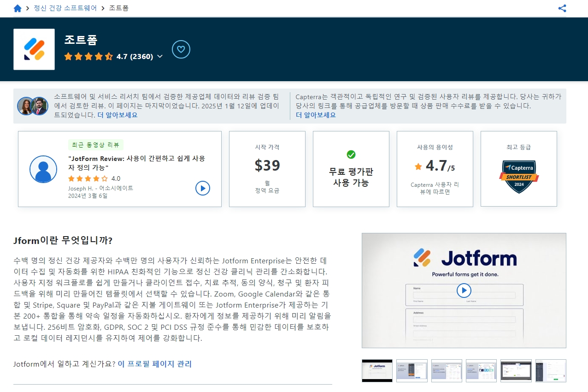
Task: Click the 조트폼 breadcrumb text
Action: 119,8
